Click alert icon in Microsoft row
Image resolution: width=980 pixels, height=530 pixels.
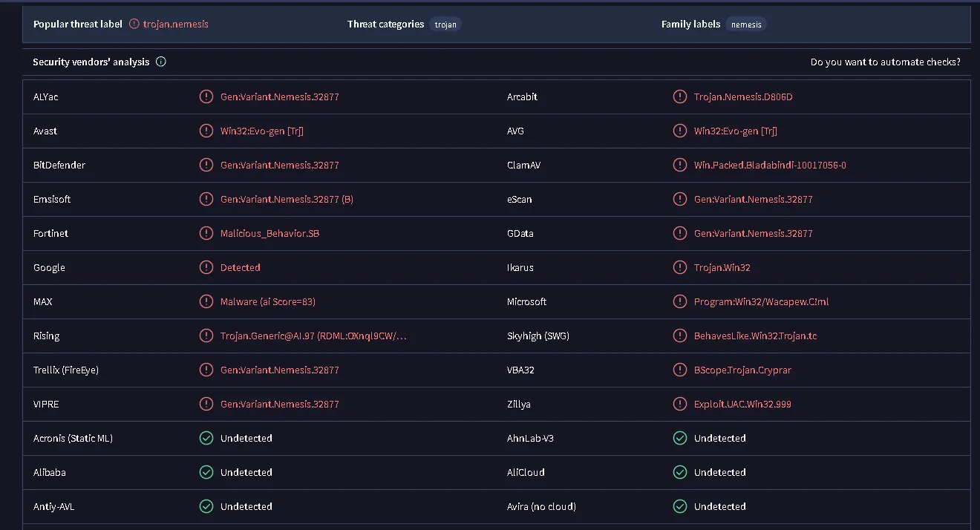(x=680, y=301)
